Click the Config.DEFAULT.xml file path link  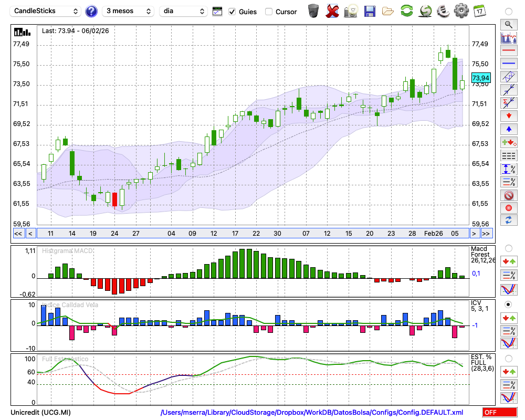312,413
